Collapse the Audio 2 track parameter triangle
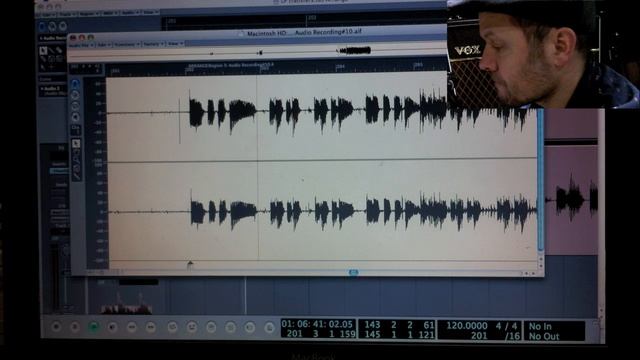 coord(42,89)
